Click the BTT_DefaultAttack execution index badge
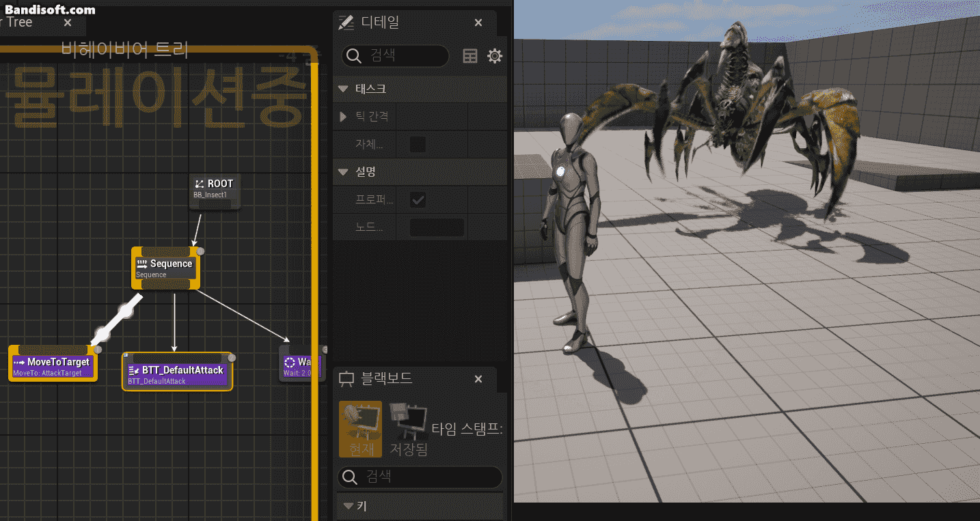 232,358
